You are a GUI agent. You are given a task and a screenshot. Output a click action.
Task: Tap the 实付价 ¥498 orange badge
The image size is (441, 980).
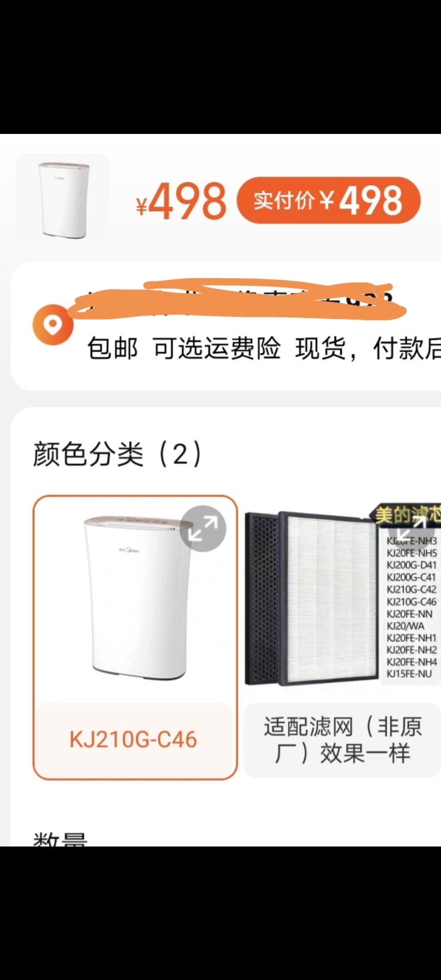tap(329, 200)
